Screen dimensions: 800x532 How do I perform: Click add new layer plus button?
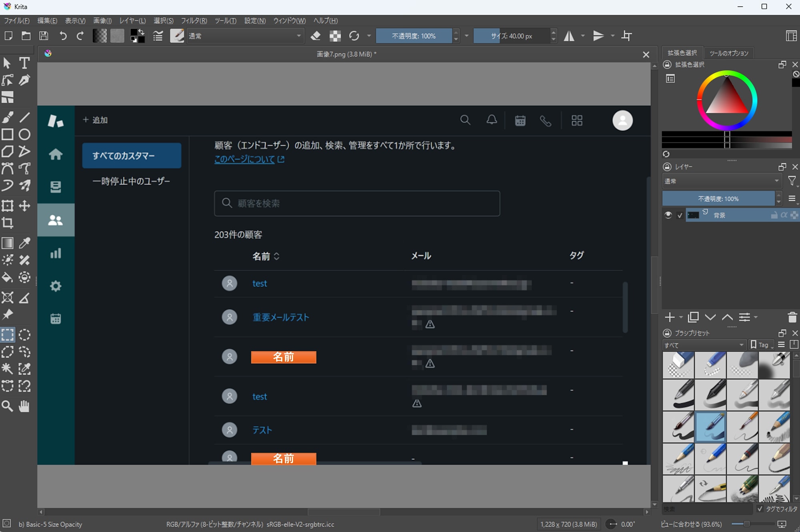click(x=669, y=317)
